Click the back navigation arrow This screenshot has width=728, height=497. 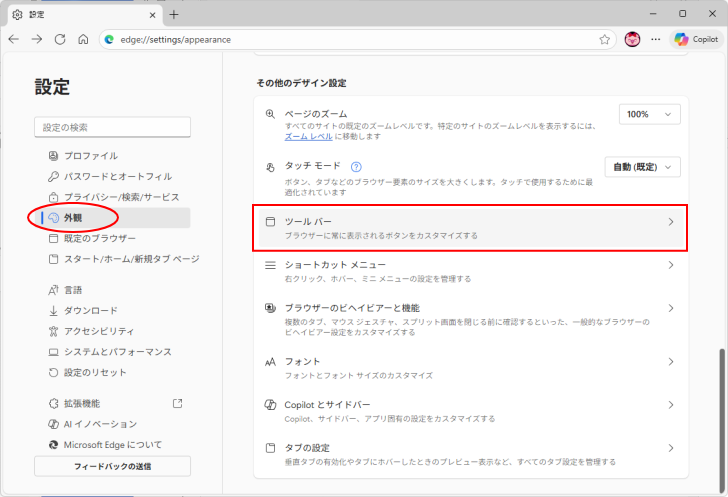pyautogui.click(x=14, y=39)
